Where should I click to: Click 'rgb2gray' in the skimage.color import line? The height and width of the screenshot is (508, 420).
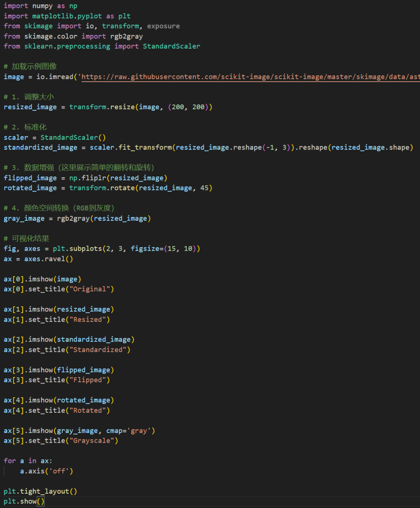click(x=126, y=36)
